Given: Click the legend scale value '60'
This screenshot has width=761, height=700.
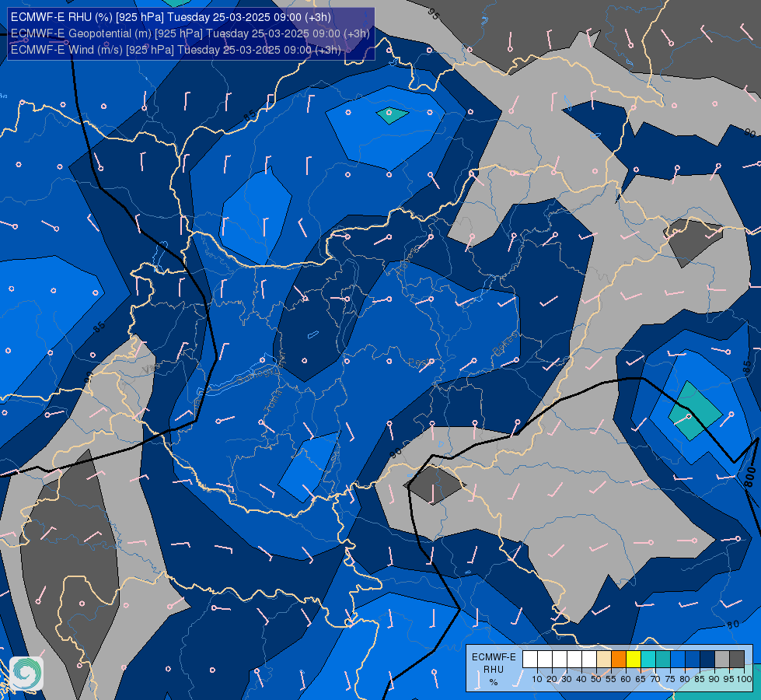Looking at the screenshot, I should 626,679.
